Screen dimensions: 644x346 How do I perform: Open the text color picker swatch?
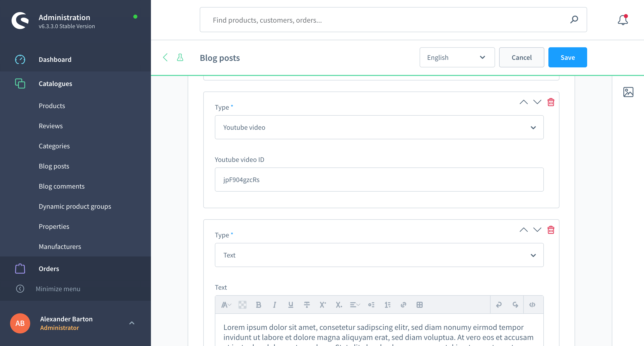click(242, 305)
